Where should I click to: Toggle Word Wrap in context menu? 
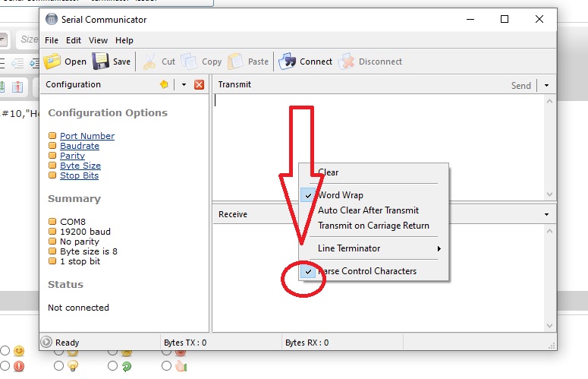tap(340, 195)
